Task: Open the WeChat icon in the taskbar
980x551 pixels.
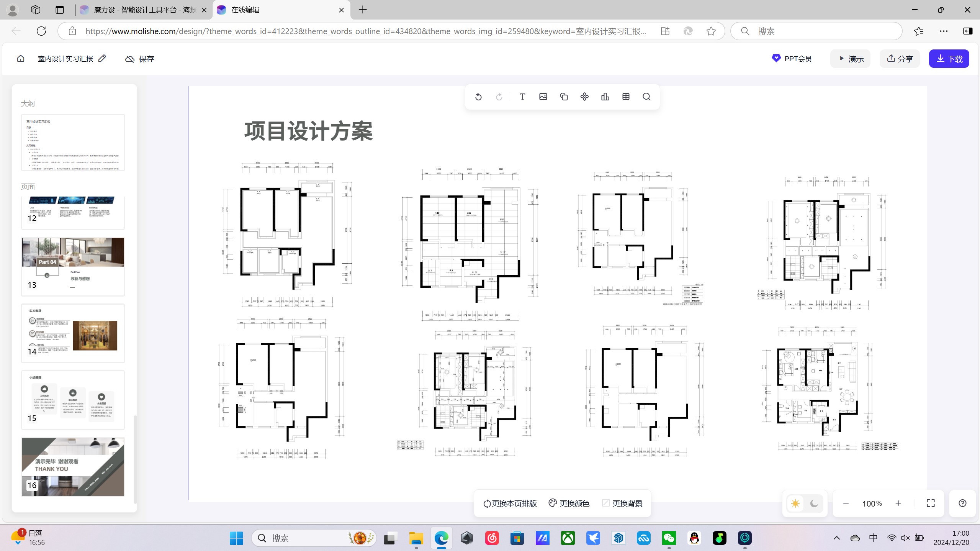Action: (x=669, y=538)
